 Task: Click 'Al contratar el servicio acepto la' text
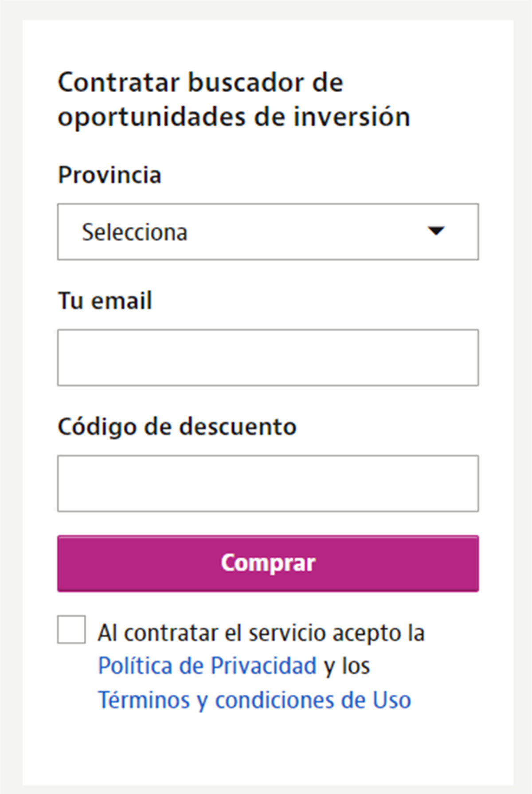[261, 633]
